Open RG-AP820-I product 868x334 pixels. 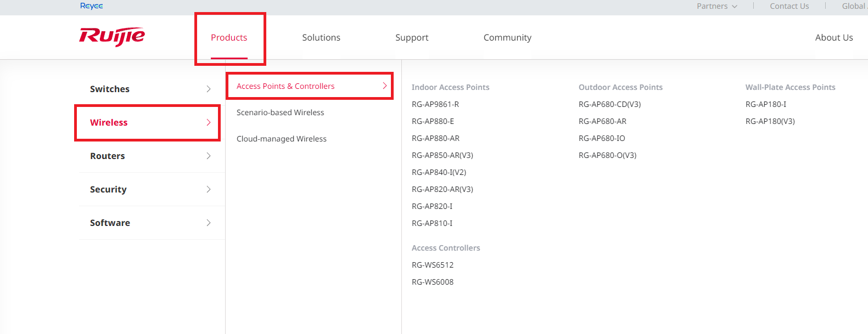click(x=432, y=206)
